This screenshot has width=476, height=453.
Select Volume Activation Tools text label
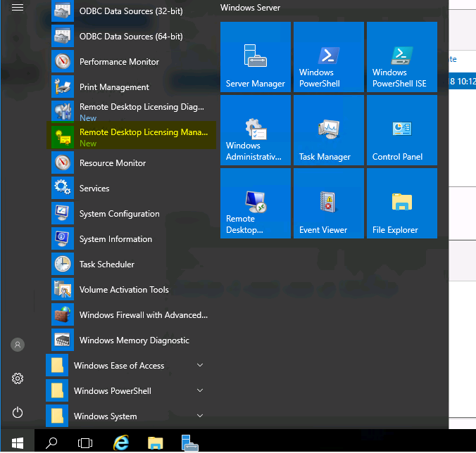tap(124, 290)
